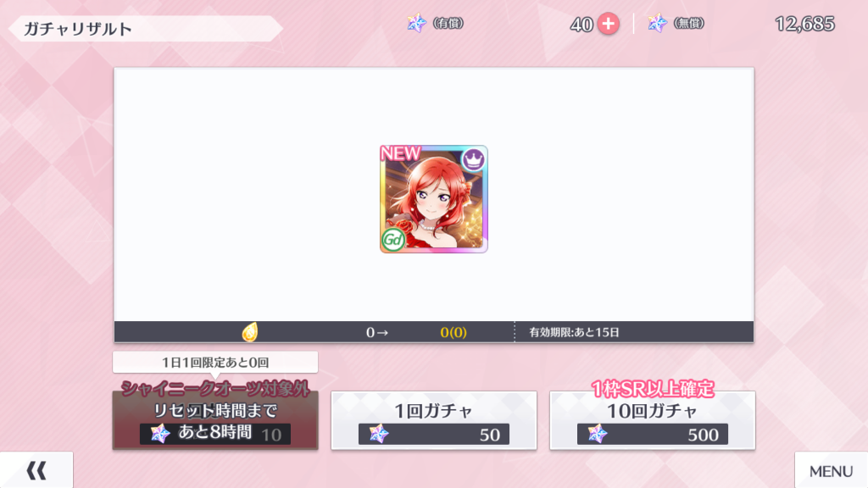
Task: Open the red-haired character card thumbnail
Action: tap(433, 199)
